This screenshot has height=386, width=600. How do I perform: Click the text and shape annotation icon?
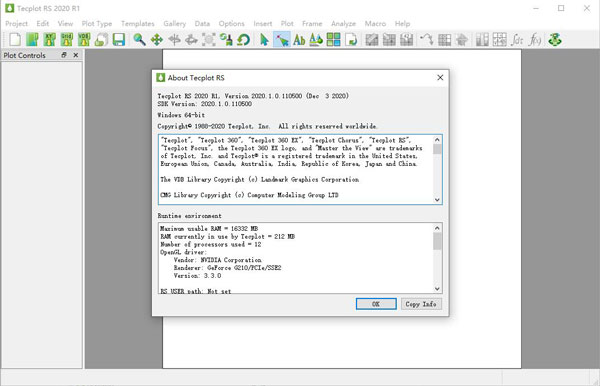pyautogui.click(x=316, y=39)
